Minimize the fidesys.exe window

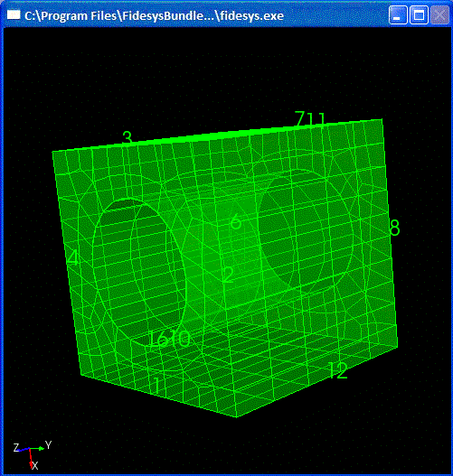398,14
